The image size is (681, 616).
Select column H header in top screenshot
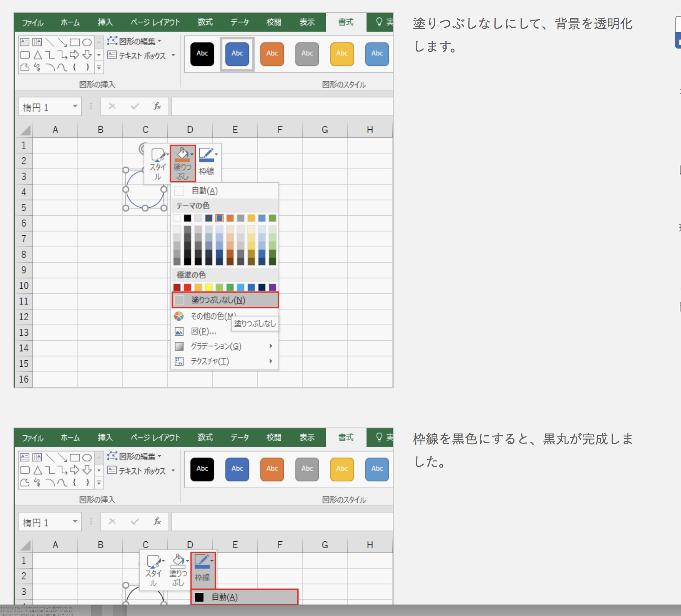click(x=370, y=130)
